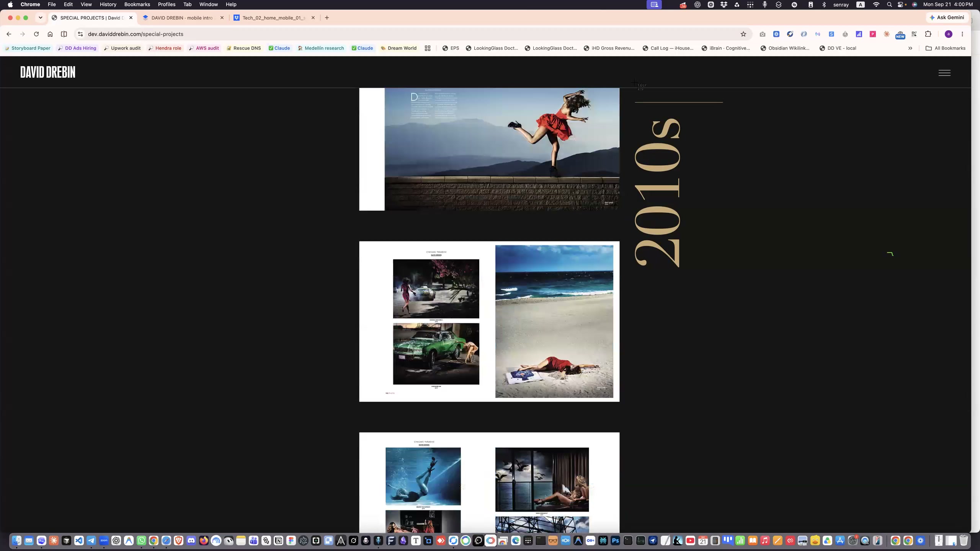
Task: Open the Rescue DNS bookmark
Action: tap(243, 48)
